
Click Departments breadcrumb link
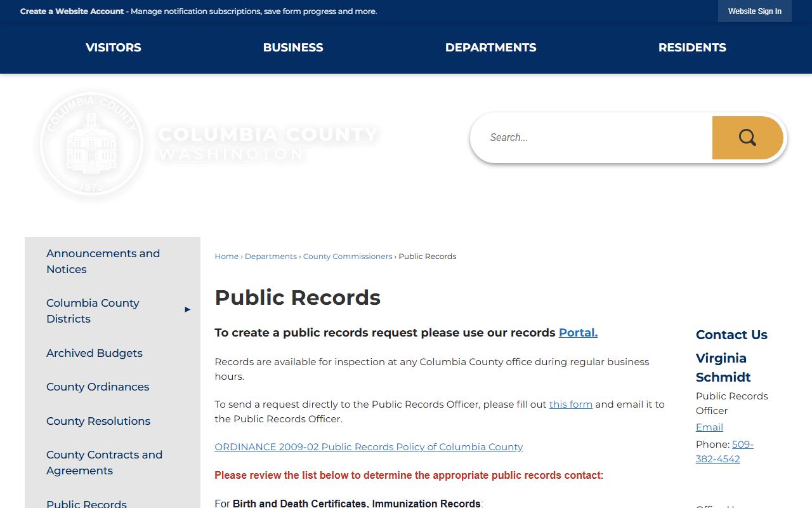[x=271, y=257]
